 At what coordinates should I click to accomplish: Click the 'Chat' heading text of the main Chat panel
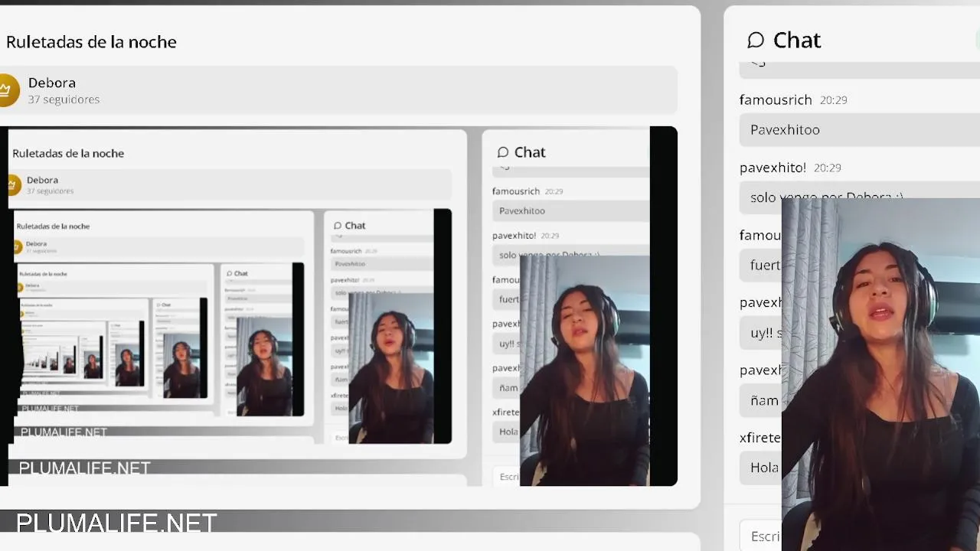[x=797, y=40]
